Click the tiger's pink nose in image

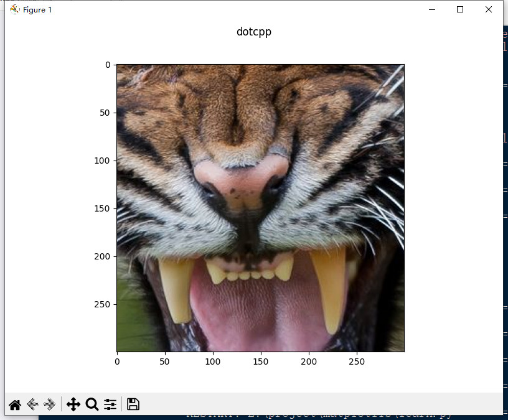point(242,181)
